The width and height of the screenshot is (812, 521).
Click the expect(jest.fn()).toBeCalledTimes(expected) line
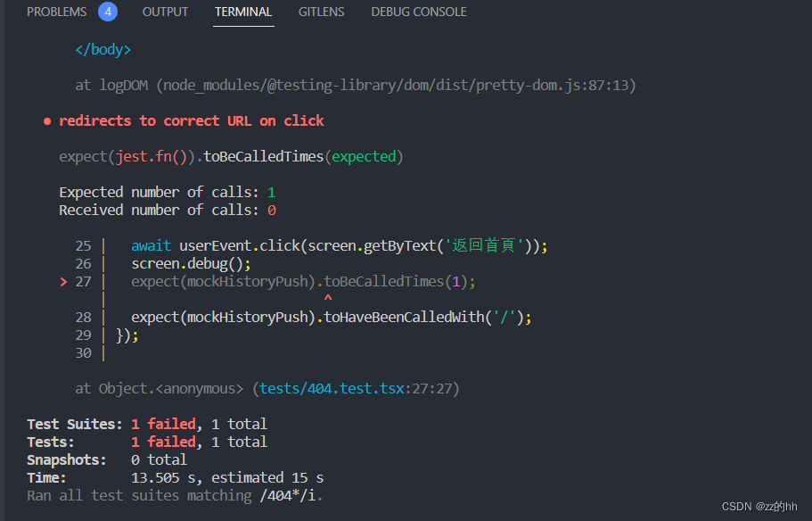point(231,156)
